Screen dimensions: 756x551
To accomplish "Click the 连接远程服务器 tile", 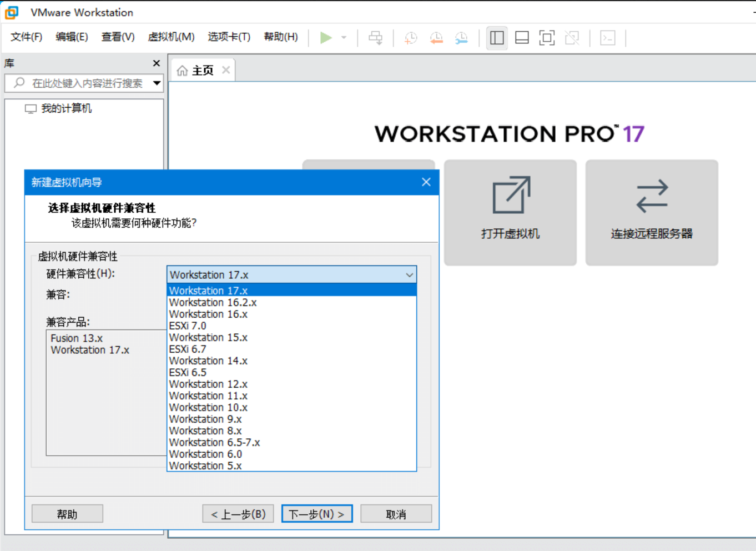I will (x=652, y=213).
